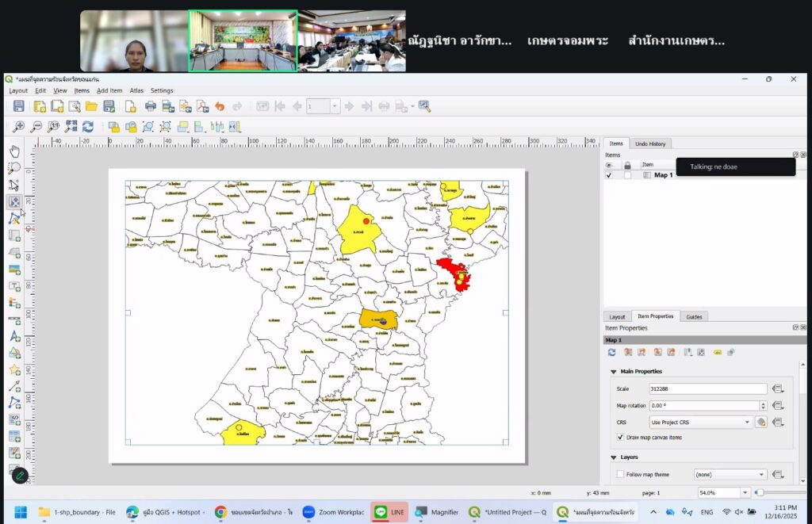Click the Refresh View icon
The width and height of the screenshot is (812, 524).
88,127
